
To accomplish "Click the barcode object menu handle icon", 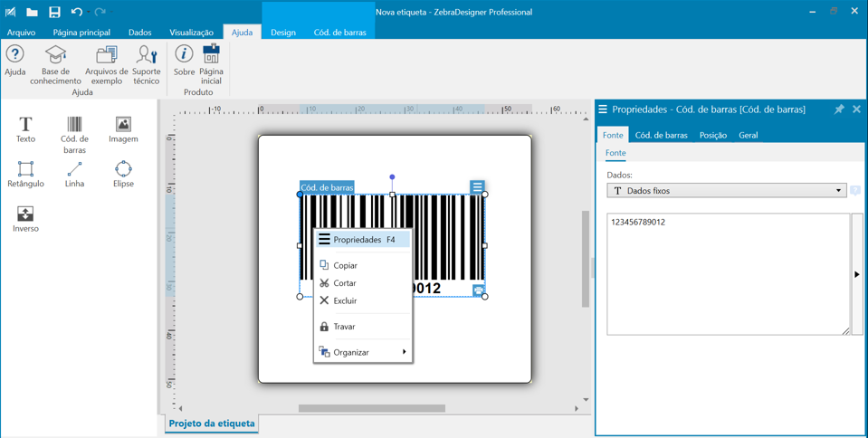I will [x=477, y=186].
